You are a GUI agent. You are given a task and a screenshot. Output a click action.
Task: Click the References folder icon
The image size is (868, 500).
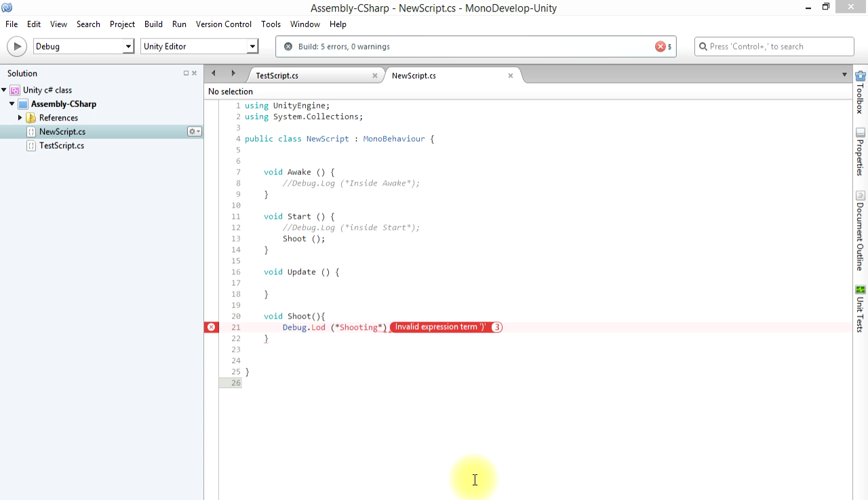[x=31, y=118]
